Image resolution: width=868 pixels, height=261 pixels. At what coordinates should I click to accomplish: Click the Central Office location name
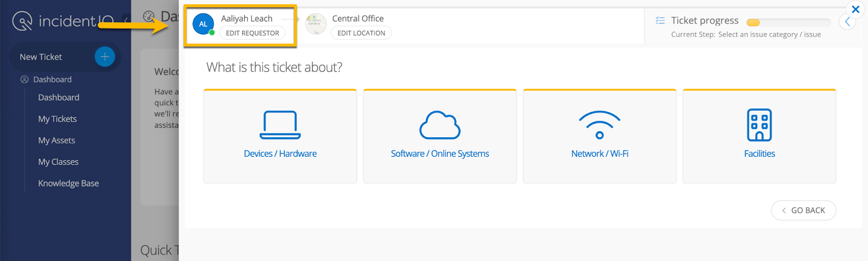click(x=358, y=18)
